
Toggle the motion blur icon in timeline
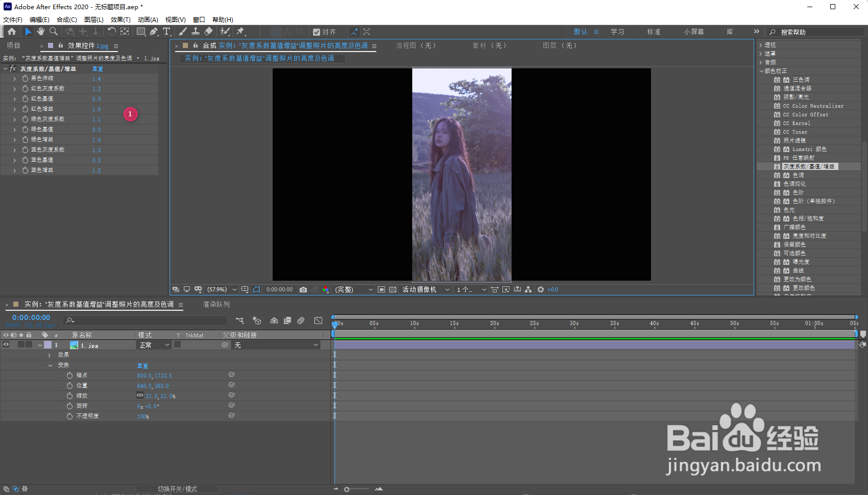(x=301, y=320)
